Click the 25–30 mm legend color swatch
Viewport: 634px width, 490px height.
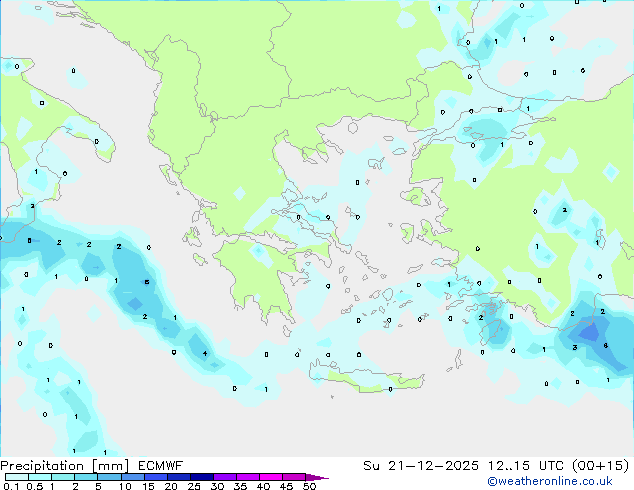(x=202, y=477)
